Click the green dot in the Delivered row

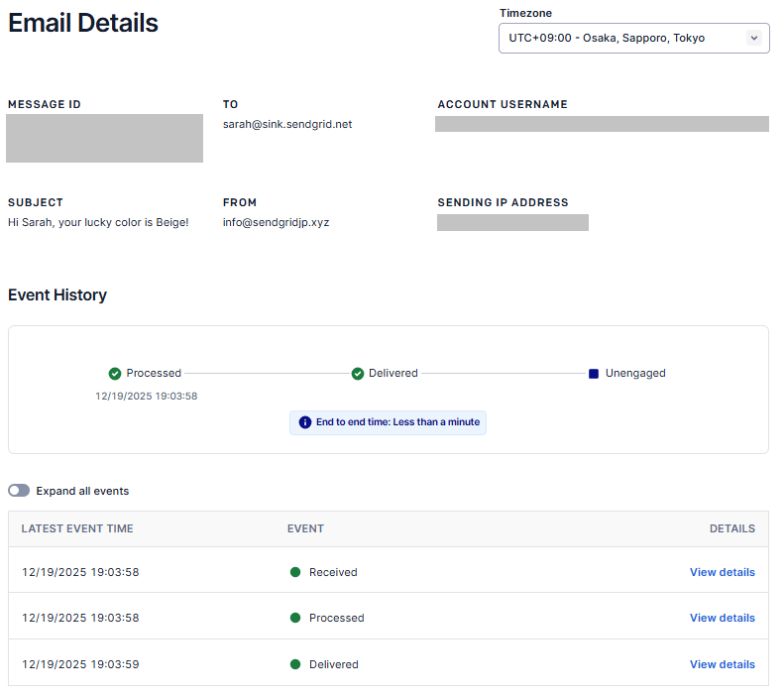295,664
